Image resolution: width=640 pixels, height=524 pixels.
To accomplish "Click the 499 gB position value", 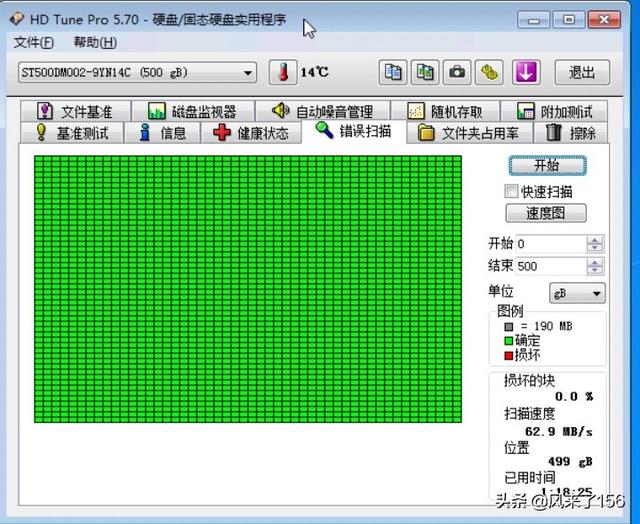I will coord(570,462).
